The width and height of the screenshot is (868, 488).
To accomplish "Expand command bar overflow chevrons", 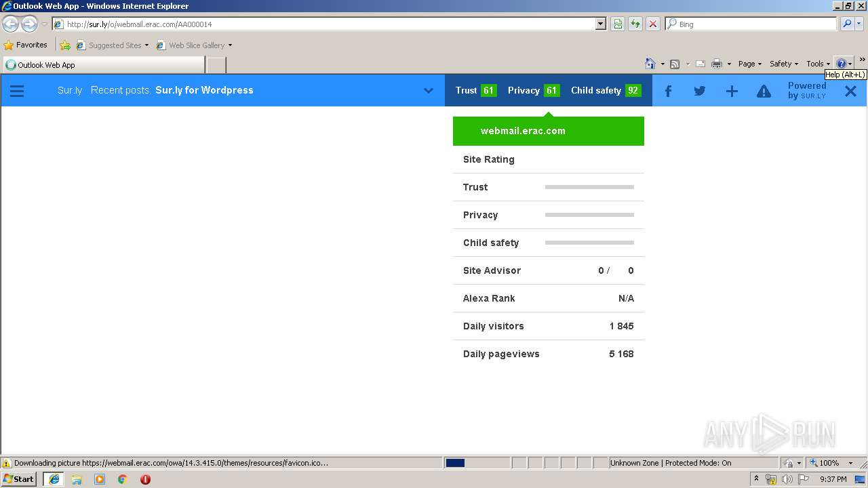I will click(x=862, y=60).
